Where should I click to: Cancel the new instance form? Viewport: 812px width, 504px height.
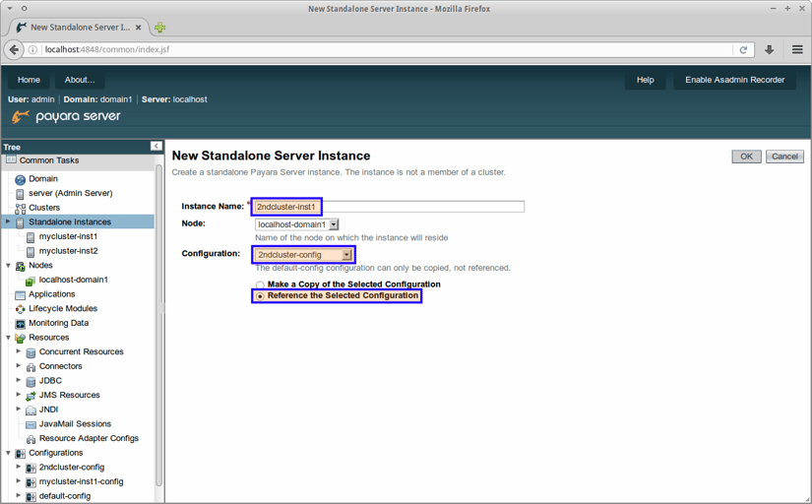784,157
